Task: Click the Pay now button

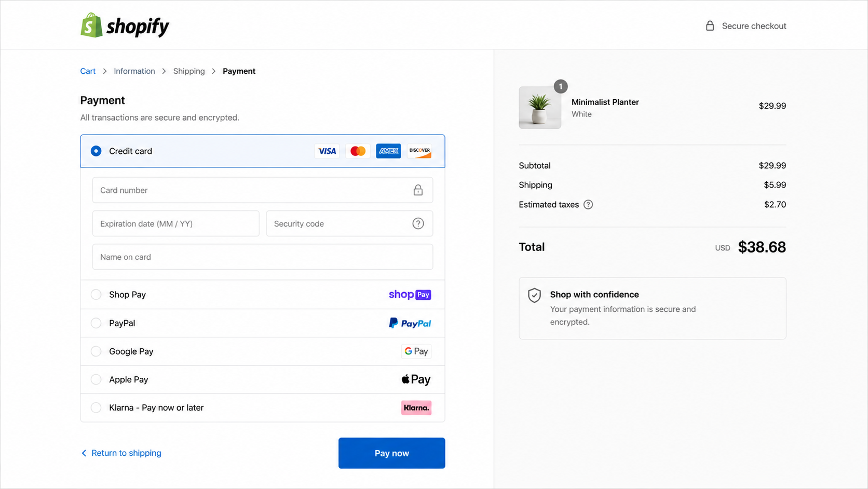Action: [392, 453]
